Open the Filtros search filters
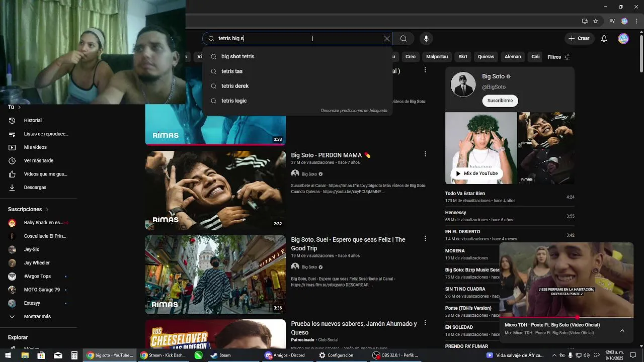The height and width of the screenshot is (362, 644). (559, 57)
